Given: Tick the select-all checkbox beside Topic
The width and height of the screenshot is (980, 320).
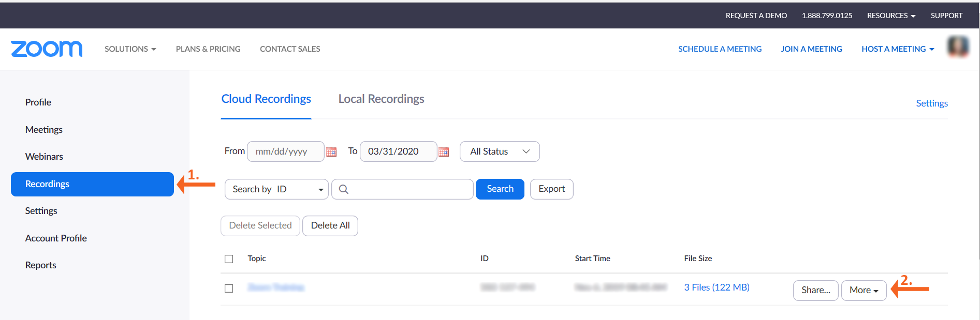Looking at the screenshot, I should [229, 259].
